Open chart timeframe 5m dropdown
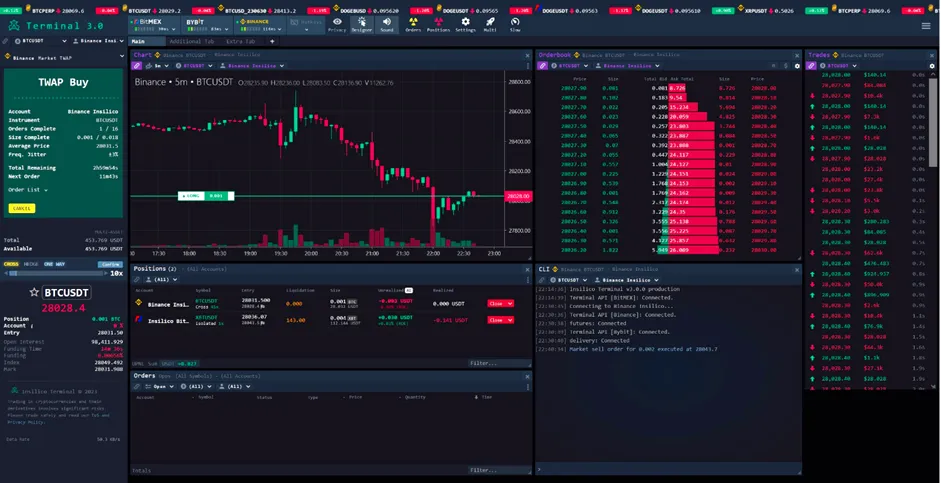The image size is (941, 483). 160,65
